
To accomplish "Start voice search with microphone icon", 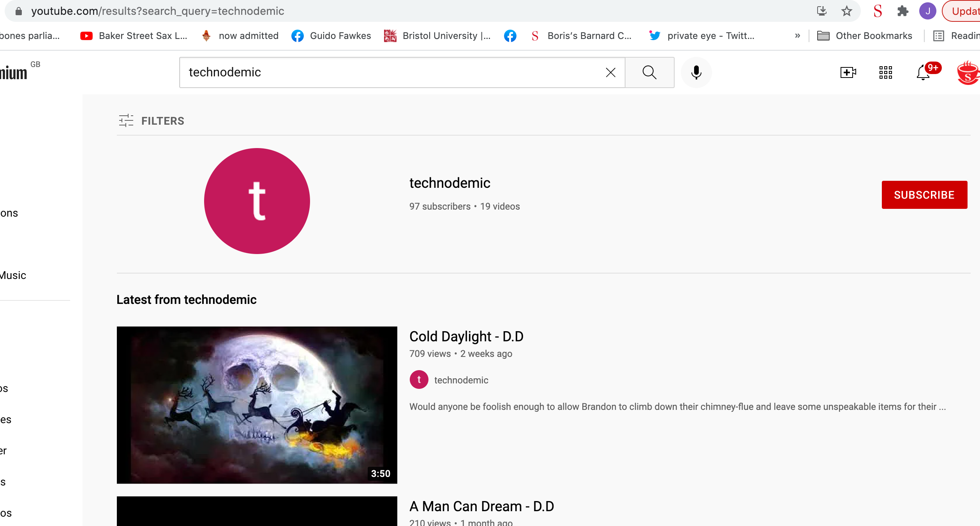I will point(696,72).
